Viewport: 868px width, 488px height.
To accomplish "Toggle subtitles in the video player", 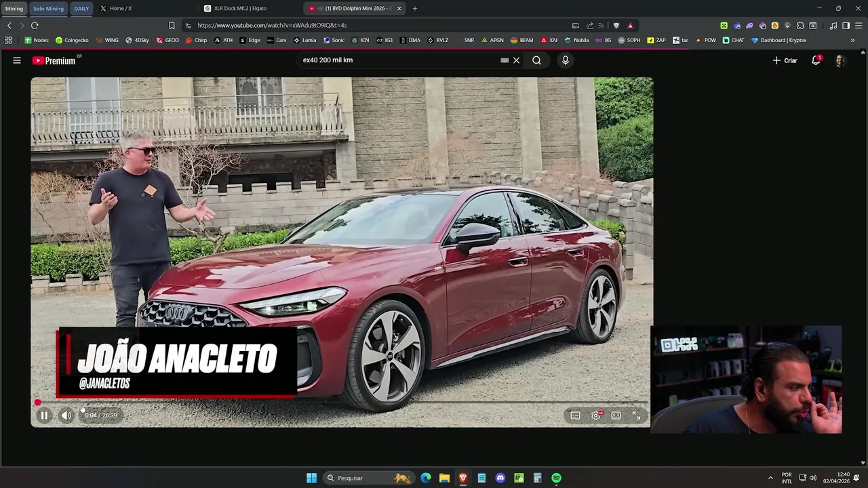I will pos(575,415).
